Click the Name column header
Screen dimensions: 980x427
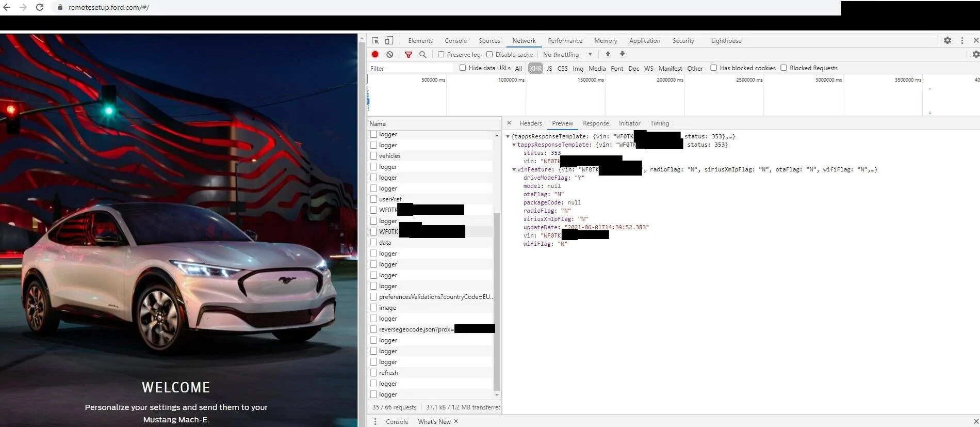pyautogui.click(x=433, y=123)
